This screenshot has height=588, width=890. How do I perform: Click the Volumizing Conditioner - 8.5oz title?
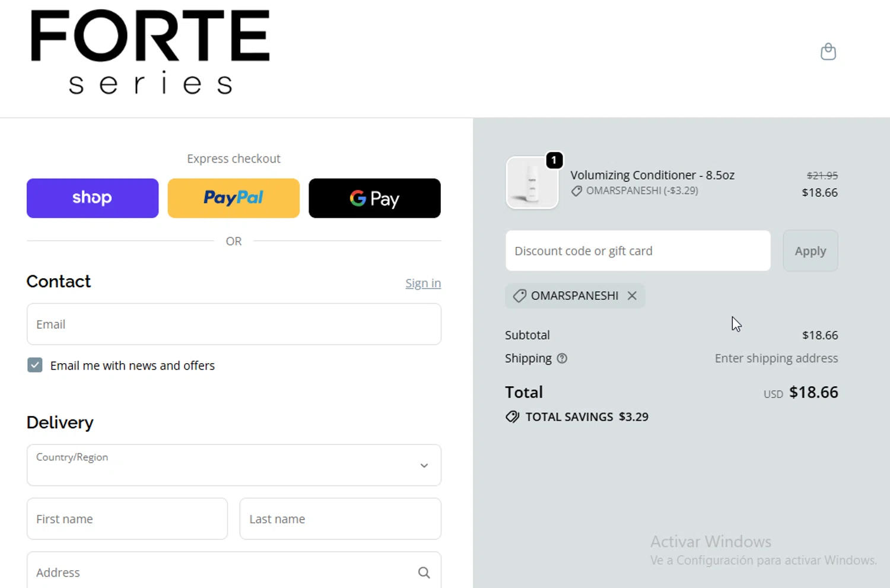pos(653,175)
